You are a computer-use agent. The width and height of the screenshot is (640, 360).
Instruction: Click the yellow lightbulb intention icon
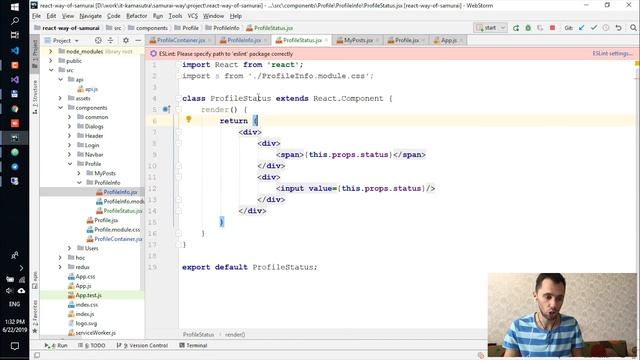pyautogui.click(x=189, y=119)
